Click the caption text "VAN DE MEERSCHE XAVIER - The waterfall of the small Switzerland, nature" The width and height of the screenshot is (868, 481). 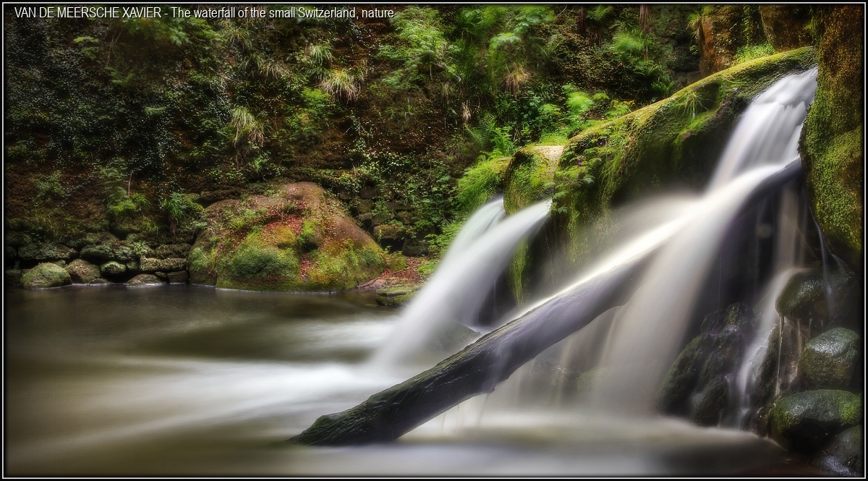tap(204, 13)
